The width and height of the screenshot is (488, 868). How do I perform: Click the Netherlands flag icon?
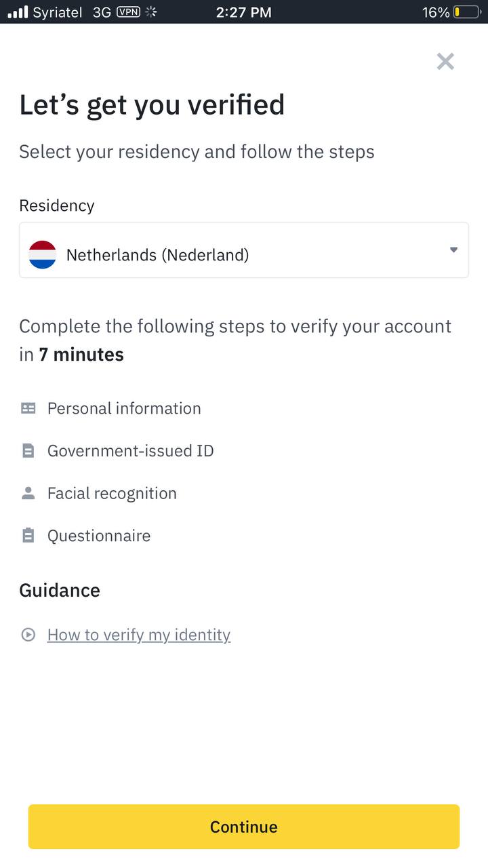42,255
